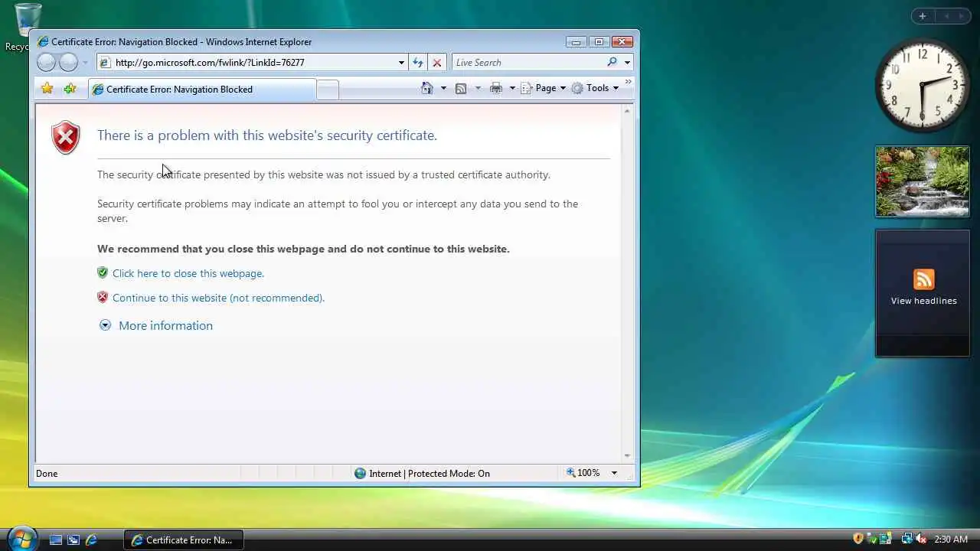
Task: Click the certificate error heading text
Action: pos(267,135)
